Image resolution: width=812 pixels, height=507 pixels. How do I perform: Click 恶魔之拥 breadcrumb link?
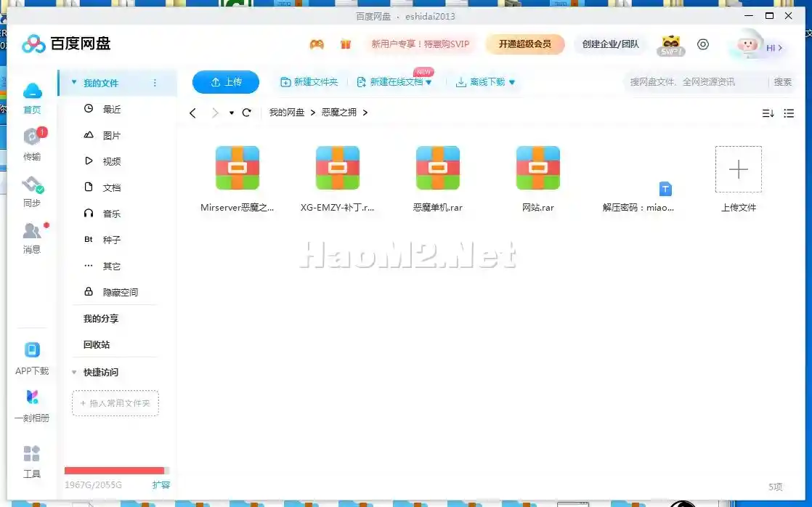[x=339, y=113]
